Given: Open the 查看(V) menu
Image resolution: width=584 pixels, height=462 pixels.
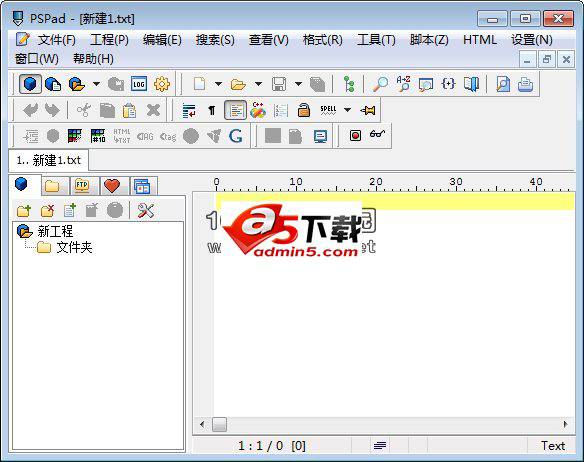Looking at the screenshot, I should [x=269, y=39].
